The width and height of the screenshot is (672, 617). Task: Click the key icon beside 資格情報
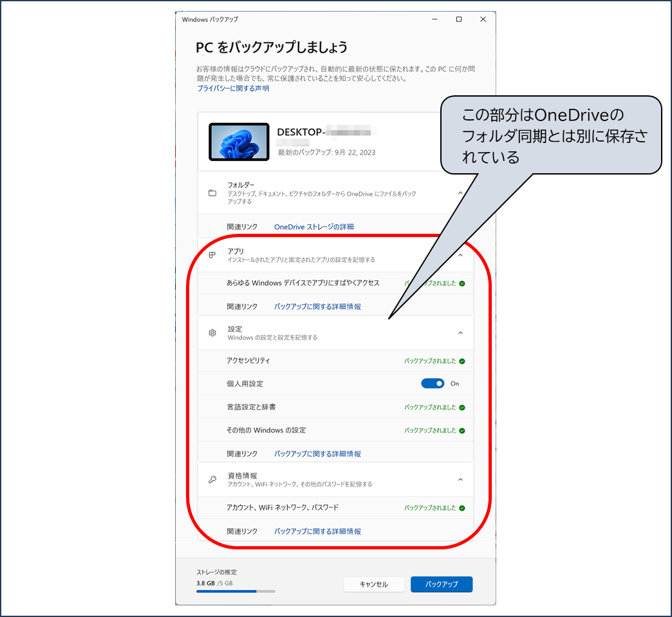tap(212, 479)
